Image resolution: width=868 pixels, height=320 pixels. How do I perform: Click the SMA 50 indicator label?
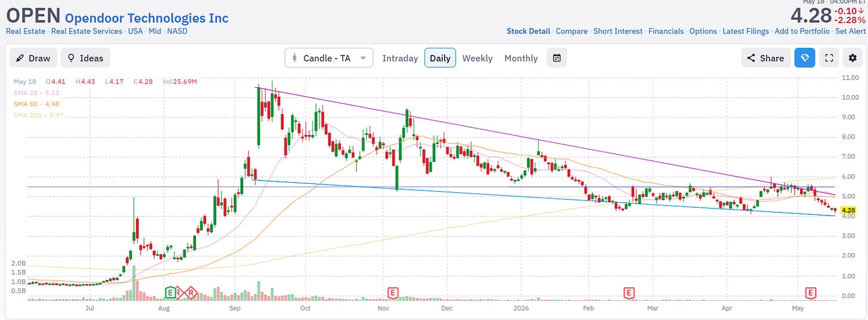36,104
